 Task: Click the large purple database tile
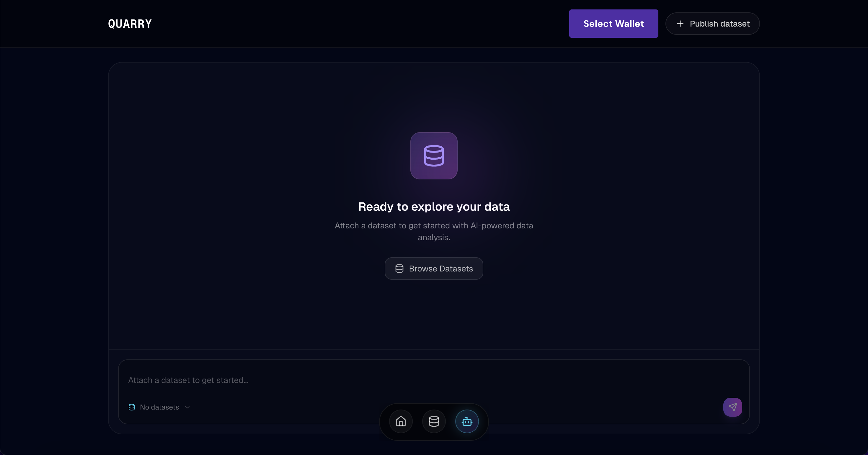coord(434,156)
